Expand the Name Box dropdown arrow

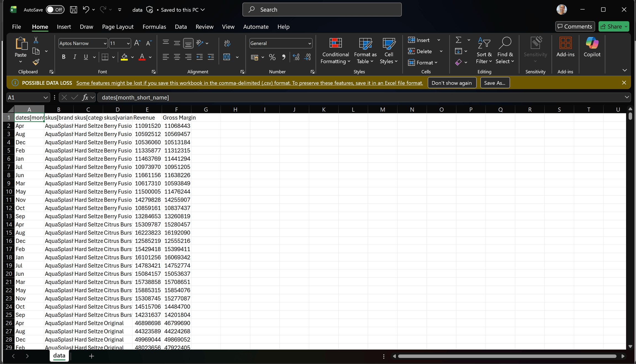[46, 97]
